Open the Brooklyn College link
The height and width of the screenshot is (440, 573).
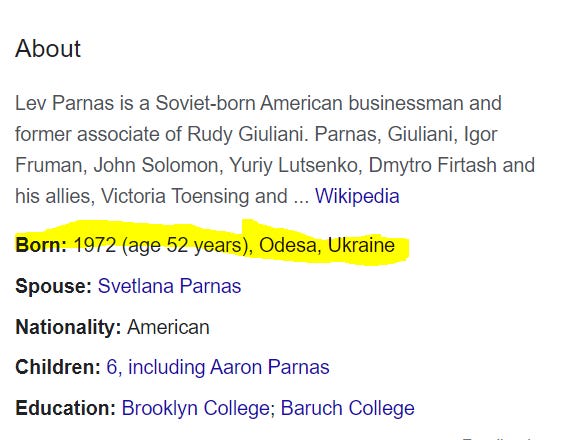(198, 408)
